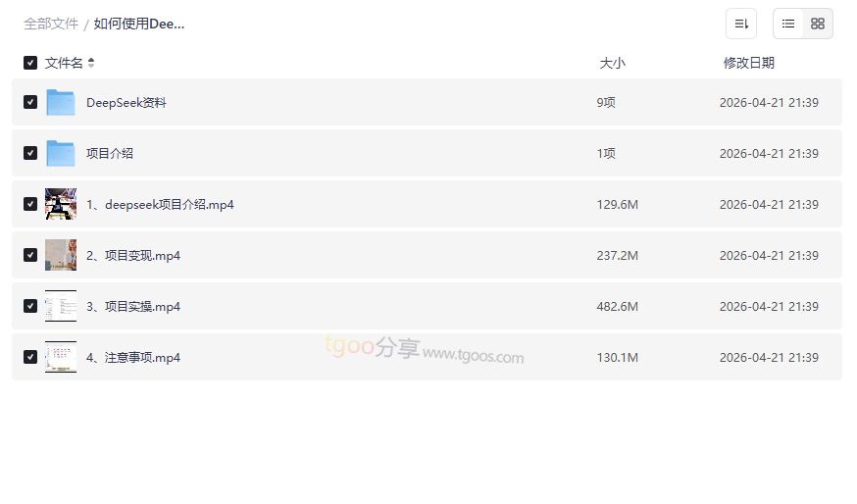Click the 修改日期 column header
Image resolution: width=857 pixels, height=504 pixels.
point(748,63)
